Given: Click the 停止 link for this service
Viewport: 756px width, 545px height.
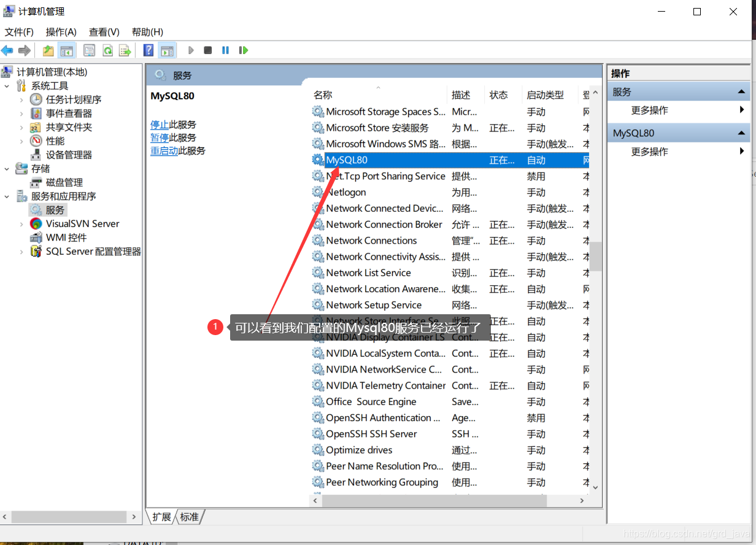Looking at the screenshot, I should 160,125.
